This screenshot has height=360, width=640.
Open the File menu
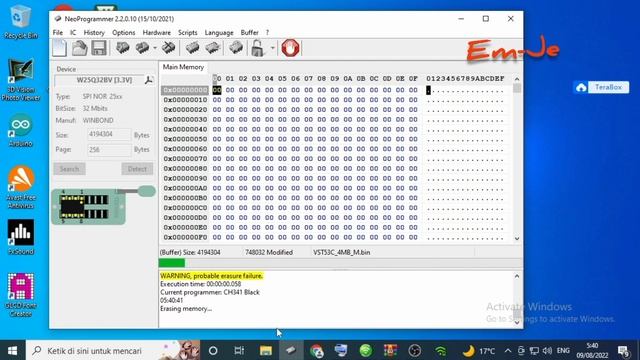[58, 33]
